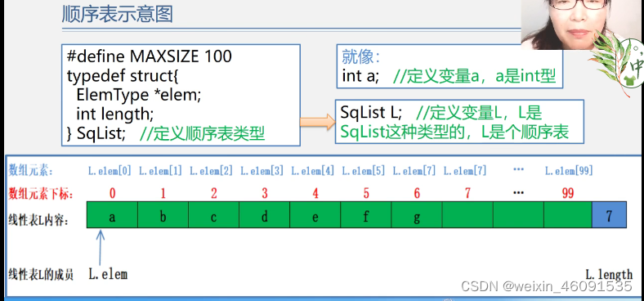This screenshot has height=301, width=644.
Task: Click the L.length member label
Action: tap(609, 274)
